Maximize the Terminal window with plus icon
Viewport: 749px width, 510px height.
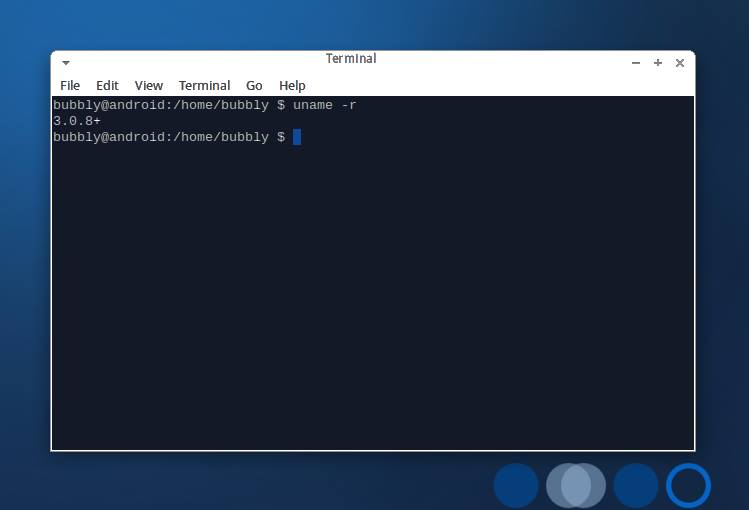[x=658, y=63]
